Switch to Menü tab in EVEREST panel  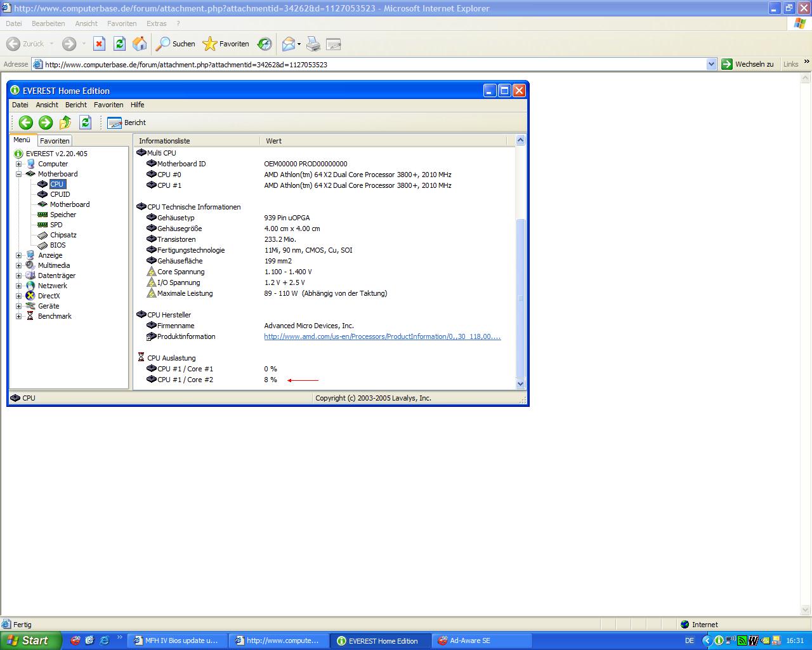22,140
